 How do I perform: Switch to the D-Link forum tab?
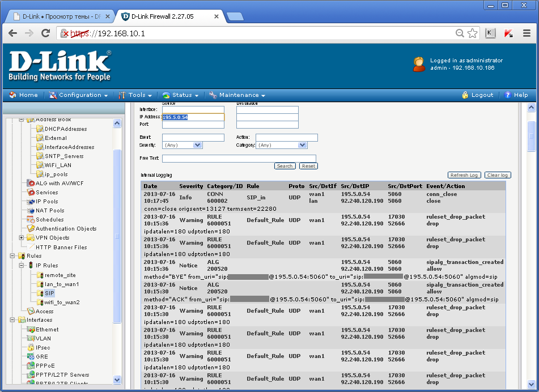(57, 16)
